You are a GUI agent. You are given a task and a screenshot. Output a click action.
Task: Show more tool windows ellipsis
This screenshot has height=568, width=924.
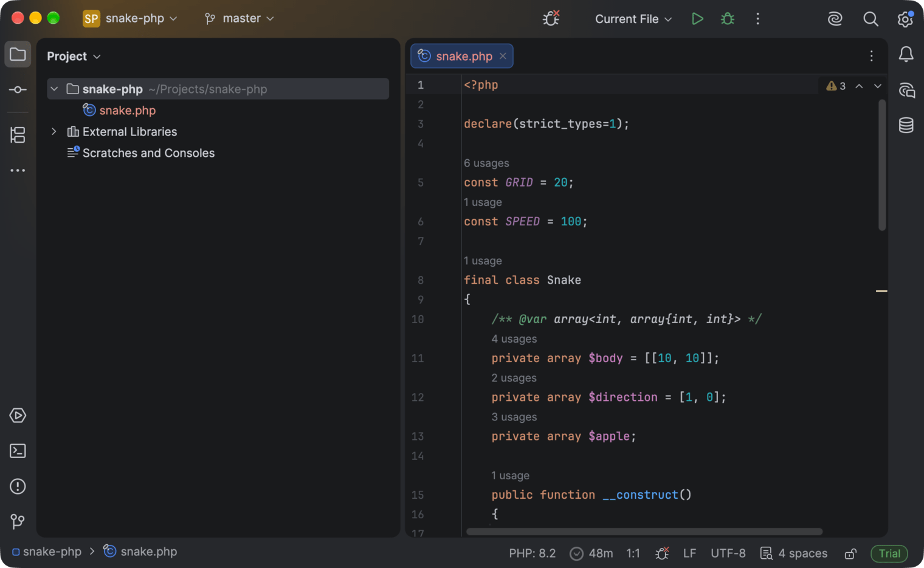[x=18, y=171]
